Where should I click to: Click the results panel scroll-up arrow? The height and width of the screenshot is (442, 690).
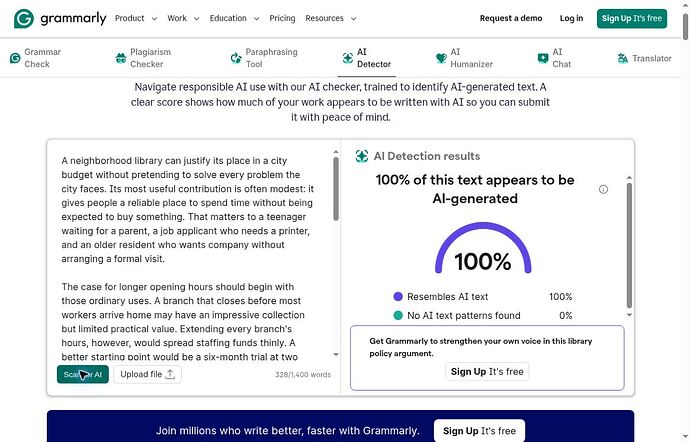pos(629,177)
